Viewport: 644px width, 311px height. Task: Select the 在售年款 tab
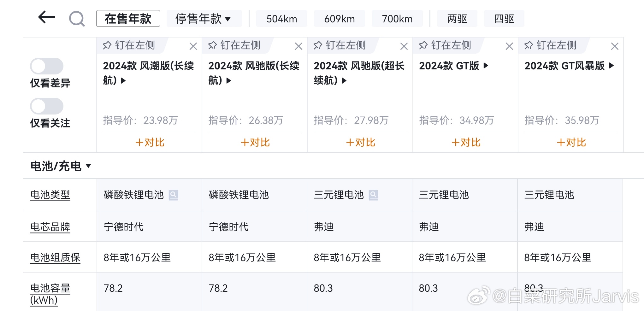128,19
